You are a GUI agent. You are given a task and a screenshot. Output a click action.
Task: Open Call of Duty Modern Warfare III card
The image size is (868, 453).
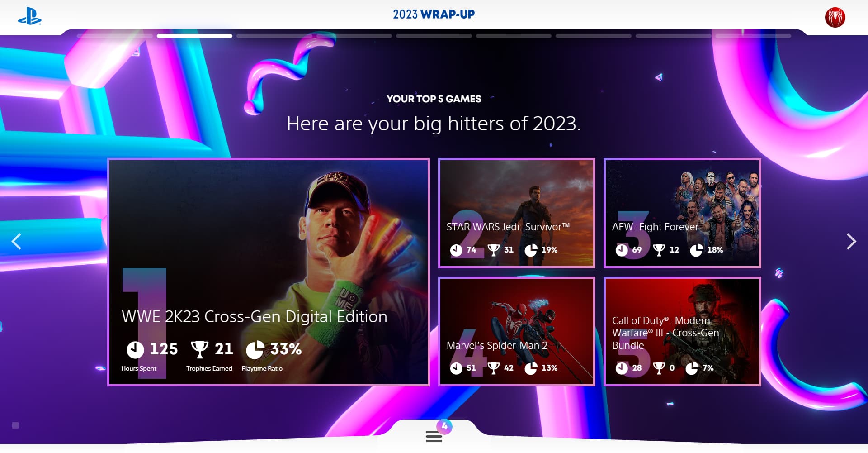pos(682,332)
